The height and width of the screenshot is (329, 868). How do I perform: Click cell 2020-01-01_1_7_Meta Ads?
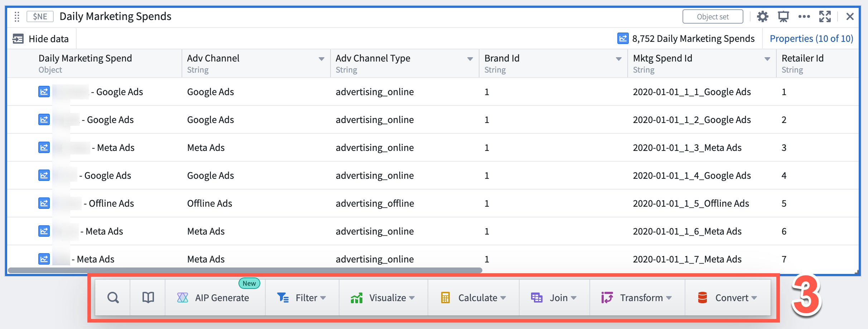point(687,259)
